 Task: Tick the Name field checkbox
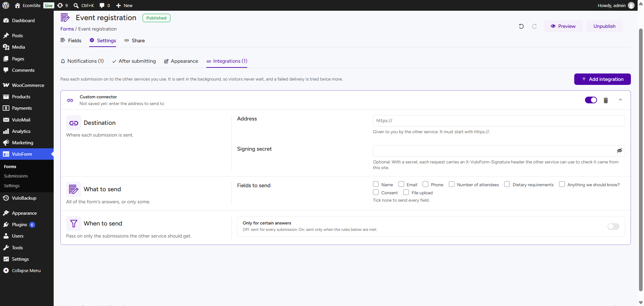[x=376, y=184]
